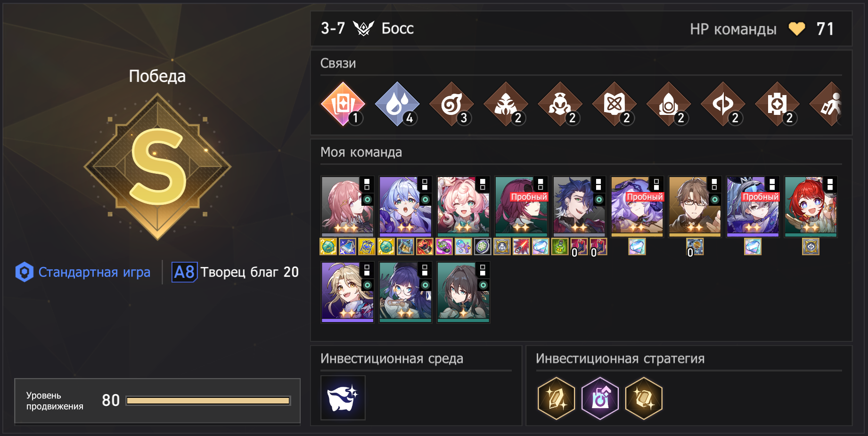Click the third gold hexagon strategy icon
The height and width of the screenshot is (436, 868).
click(x=644, y=398)
